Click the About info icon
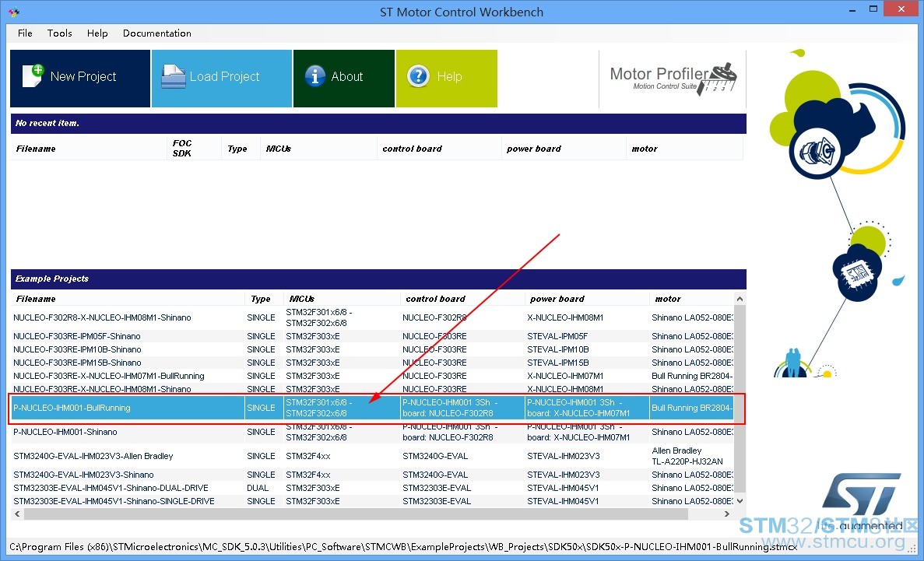 (x=315, y=76)
